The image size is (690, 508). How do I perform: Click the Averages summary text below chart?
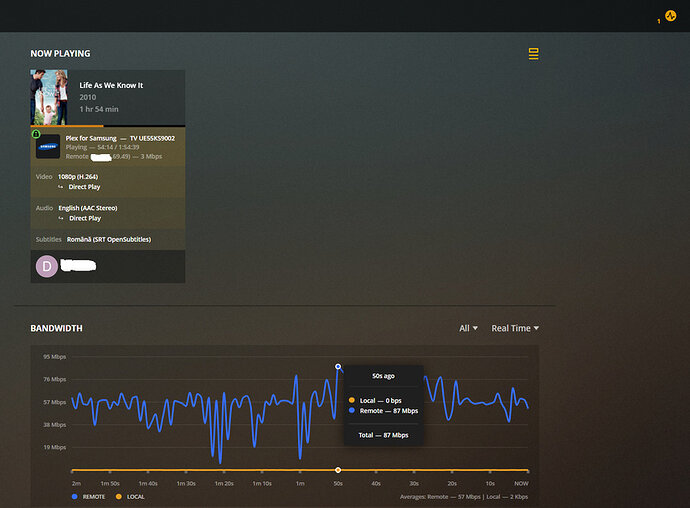[x=464, y=497]
